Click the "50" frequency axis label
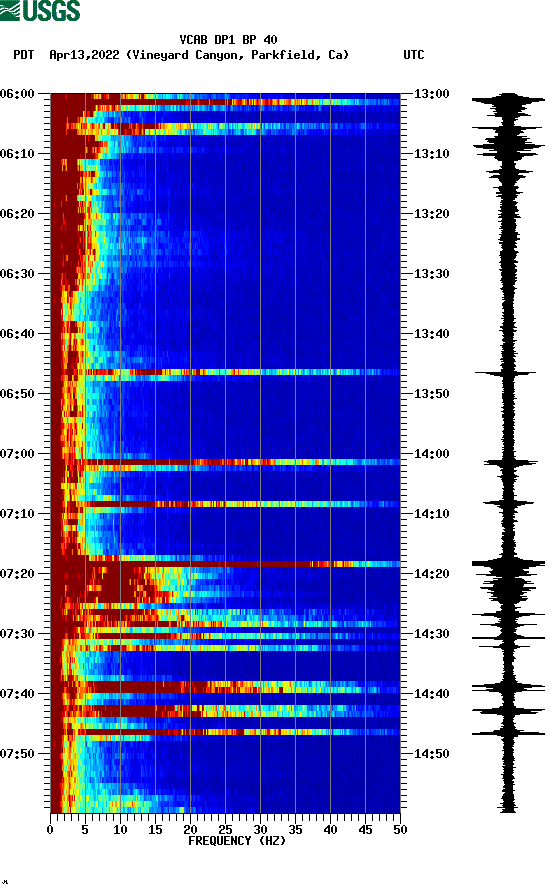The height and width of the screenshot is (893, 552). tap(400, 830)
